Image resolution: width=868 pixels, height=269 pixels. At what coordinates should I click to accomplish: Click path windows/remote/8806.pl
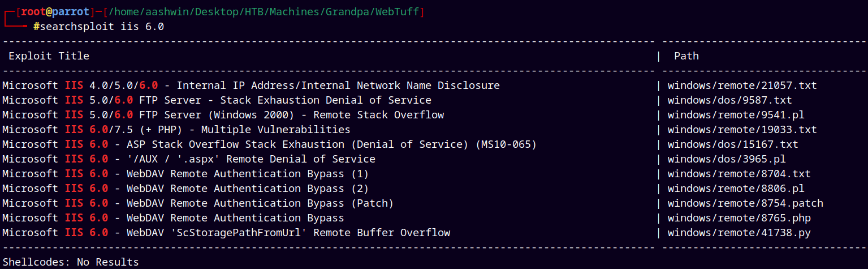(x=736, y=189)
